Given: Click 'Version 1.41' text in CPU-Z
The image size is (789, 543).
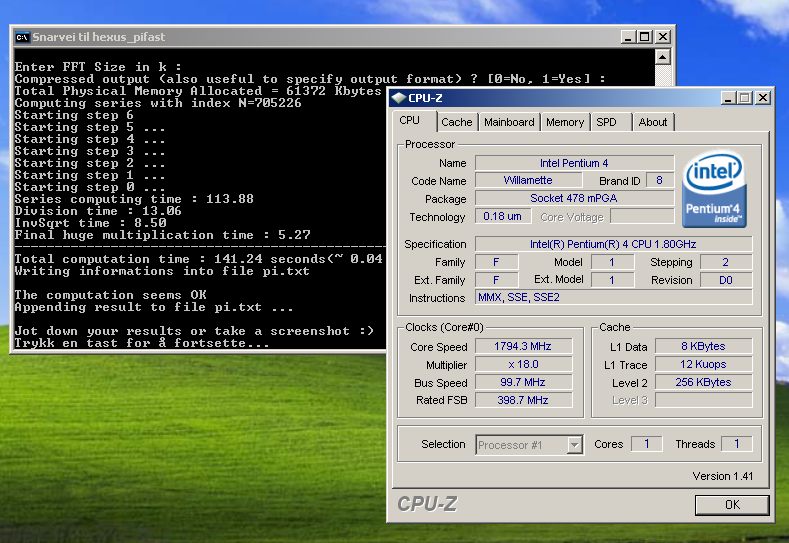Looking at the screenshot, I should [723, 476].
